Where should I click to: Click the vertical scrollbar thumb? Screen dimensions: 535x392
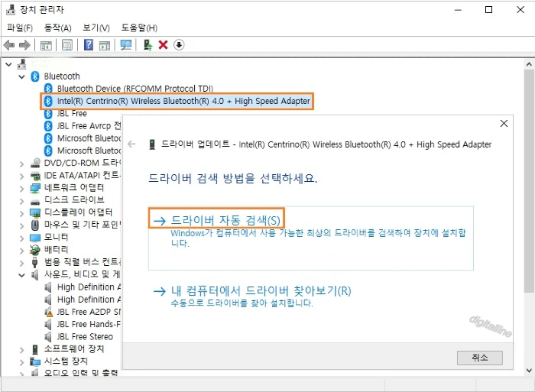(x=529, y=181)
